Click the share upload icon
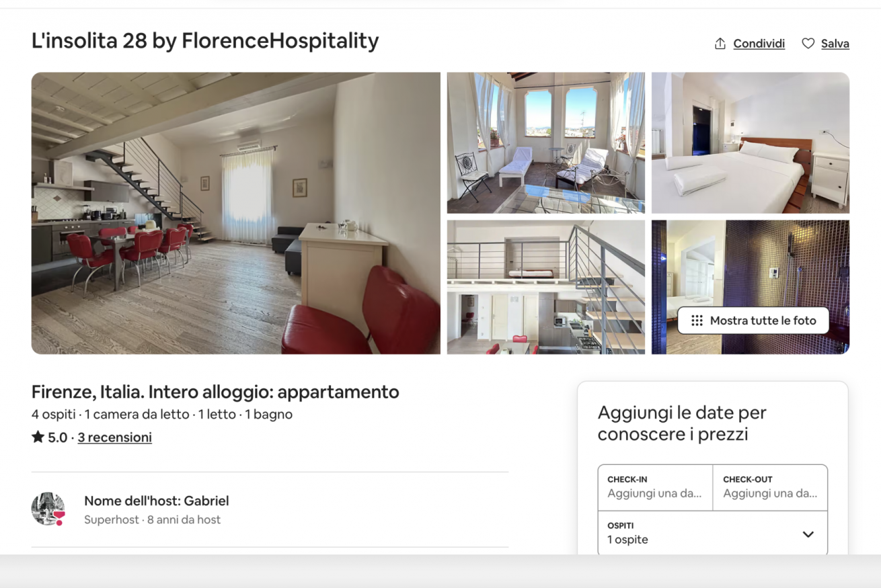This screenshot has width=881, height=588. tap(720, 44)
